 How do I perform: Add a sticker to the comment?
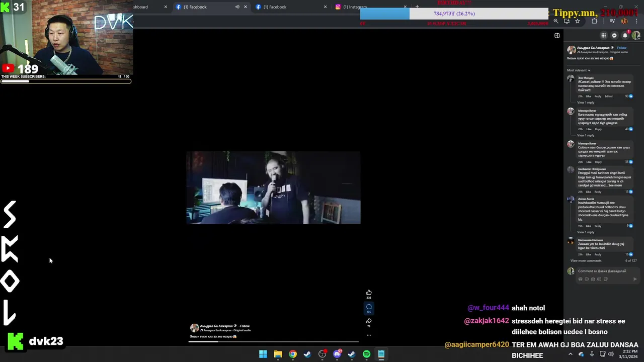pyautogui.click(x=606, y=279)
